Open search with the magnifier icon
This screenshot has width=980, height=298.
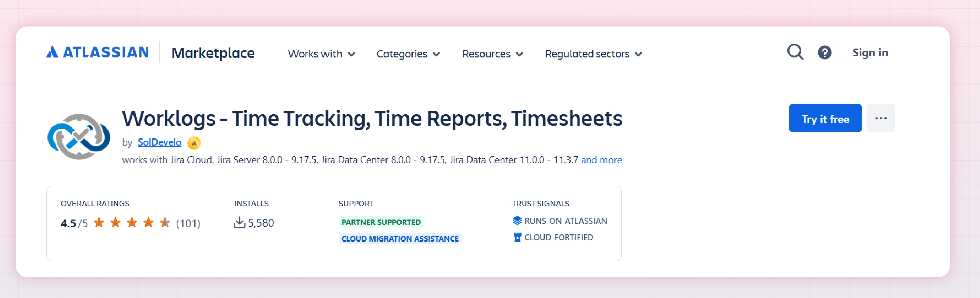(x=795, y=52)
